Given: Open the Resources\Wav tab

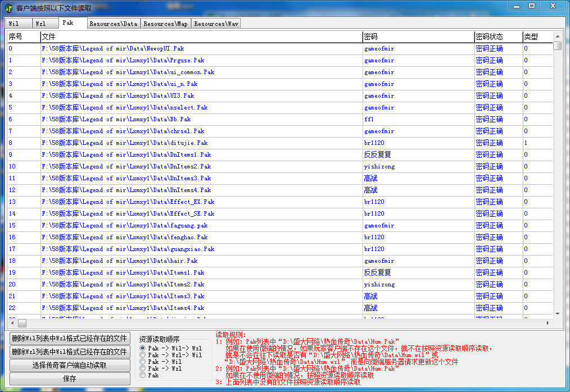Looking at the screenshot, I should click(x=216, y=24).
